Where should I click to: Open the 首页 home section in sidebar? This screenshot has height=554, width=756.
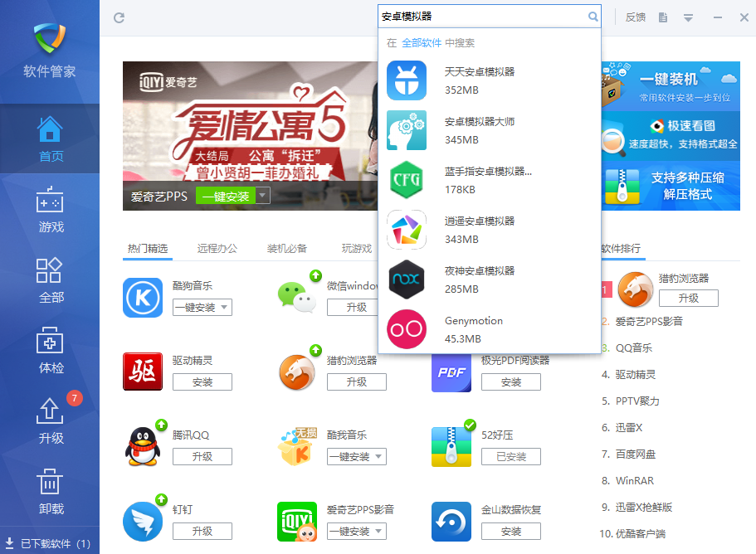coord(50,138)
